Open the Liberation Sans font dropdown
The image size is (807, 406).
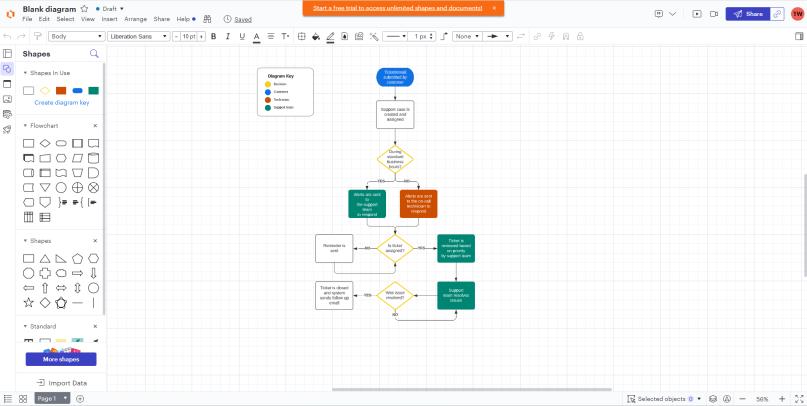coord(139,37)
